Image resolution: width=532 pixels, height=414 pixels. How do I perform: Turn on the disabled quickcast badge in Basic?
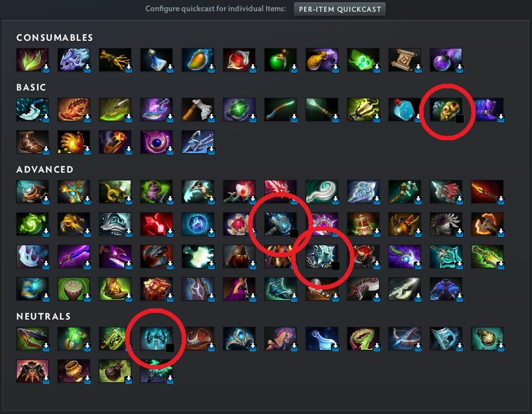point(459,118)
